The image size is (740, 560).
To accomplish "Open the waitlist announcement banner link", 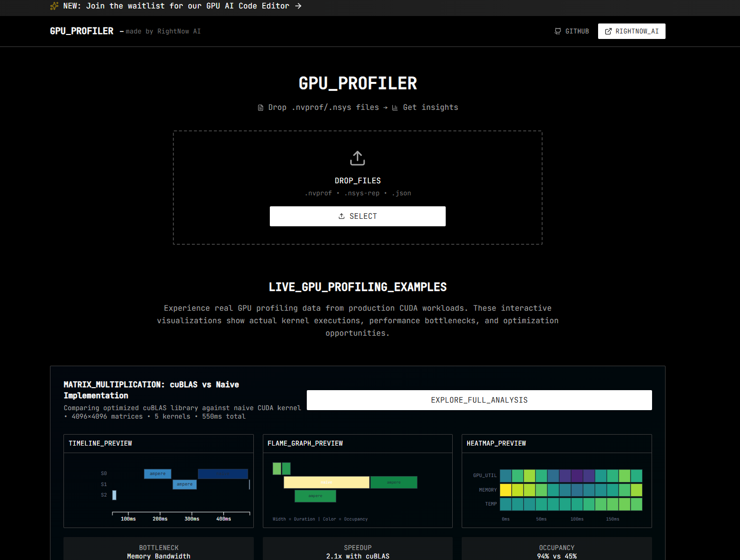I will pyautogui.click(x=176, y=6).
